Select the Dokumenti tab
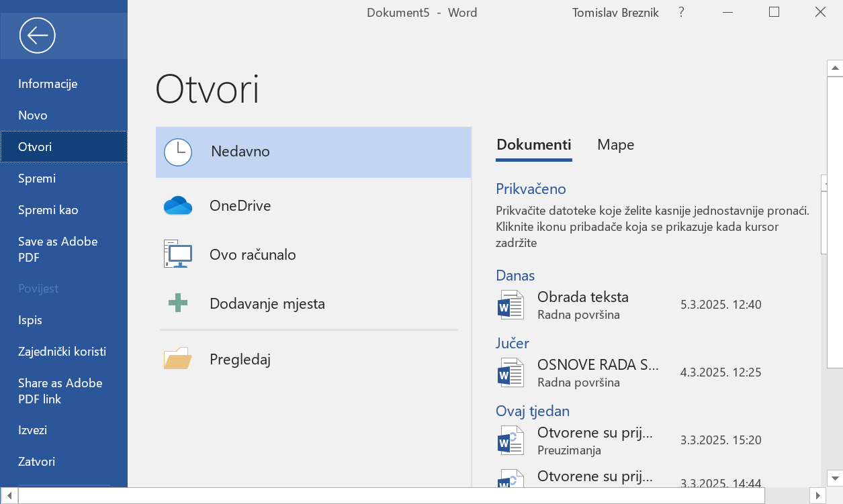This screenshot has width=843, height=504. [533, 145]
